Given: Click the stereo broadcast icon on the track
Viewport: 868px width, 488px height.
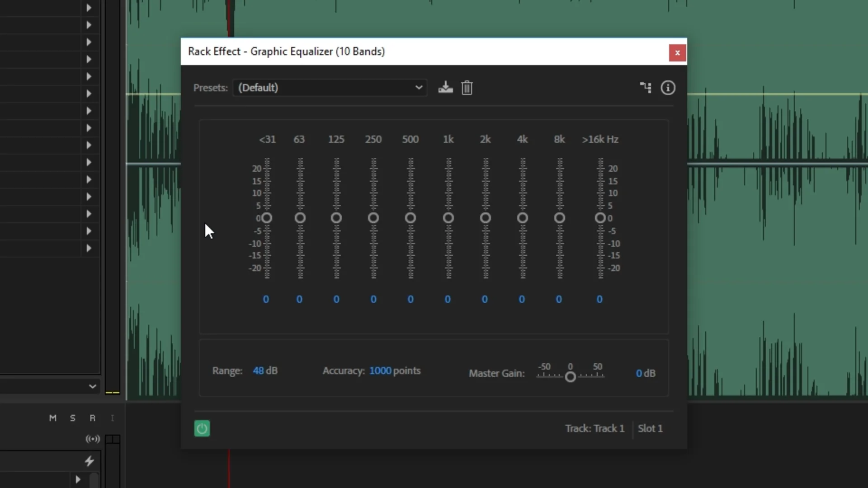Looking at the screenshot, I should (93, 439).
